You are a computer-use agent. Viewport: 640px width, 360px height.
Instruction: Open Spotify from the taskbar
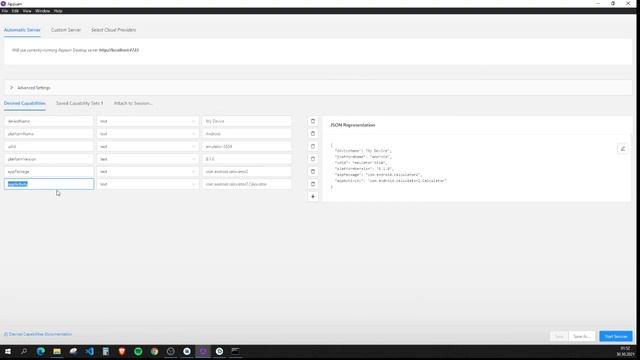(x=138, y=351)
